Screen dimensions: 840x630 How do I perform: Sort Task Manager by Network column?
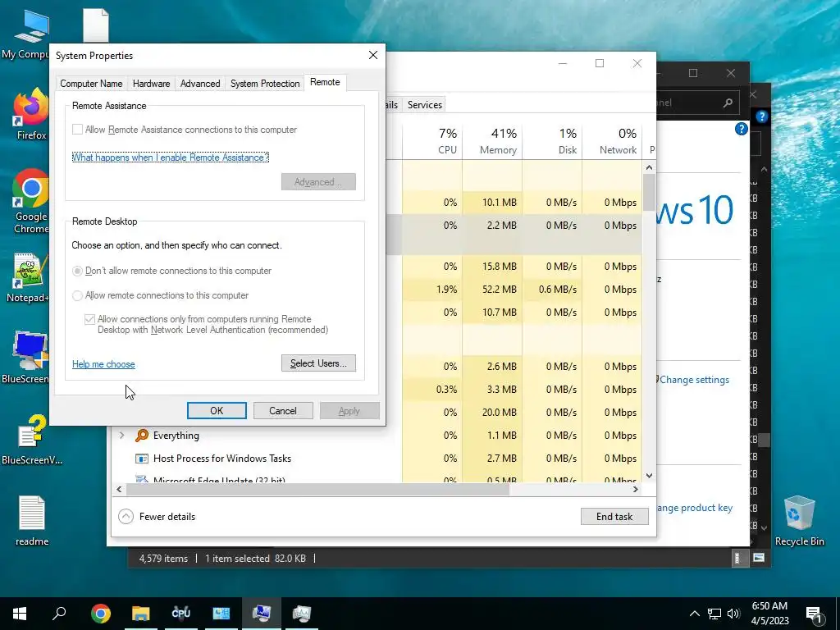(x=612, y=141)
